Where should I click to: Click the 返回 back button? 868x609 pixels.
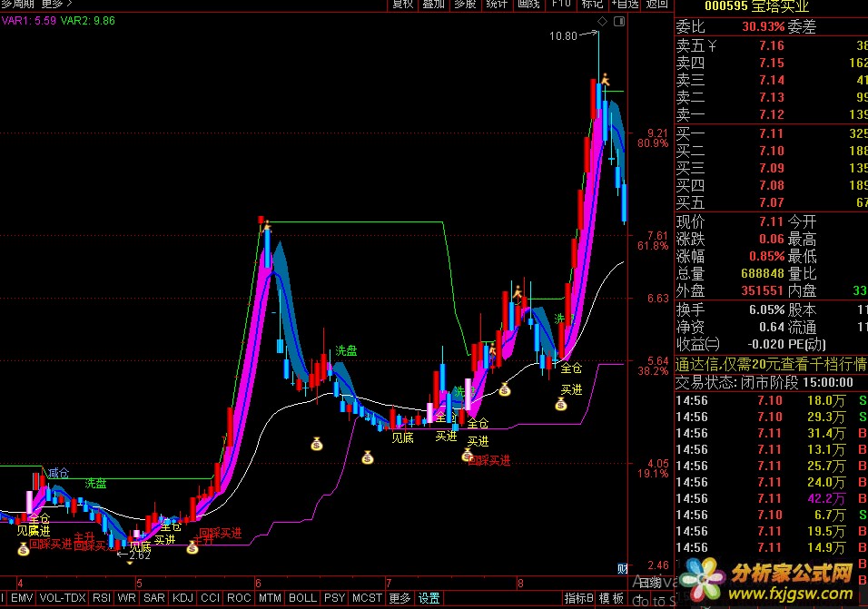pyautogui.click(x=657, y=5)
